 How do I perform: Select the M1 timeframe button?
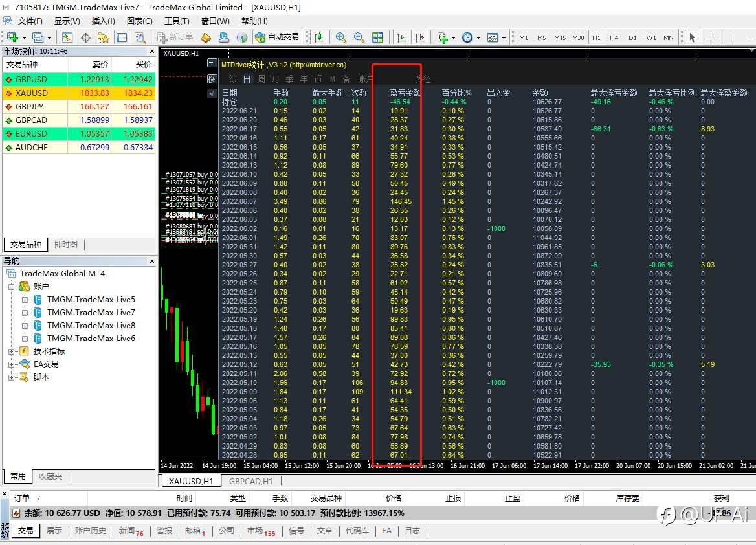(524, 38)
